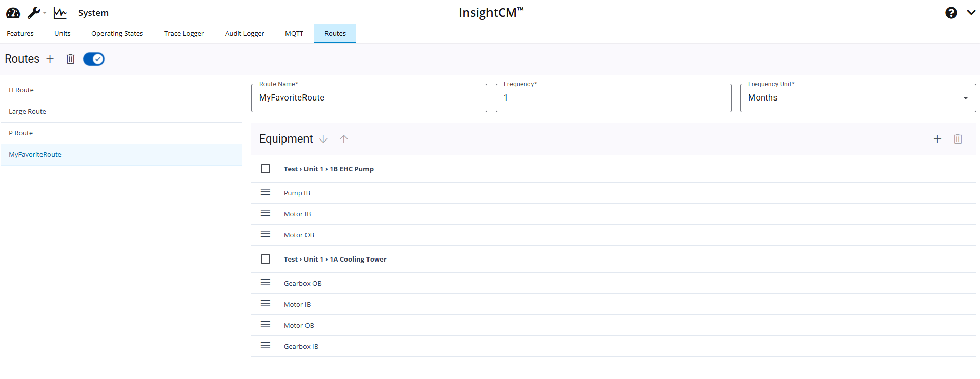Click the Route Name input field
This screenshot has height=379, width=980.
coord(369,98)
